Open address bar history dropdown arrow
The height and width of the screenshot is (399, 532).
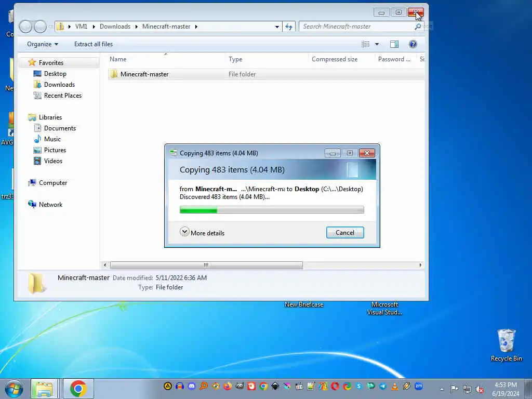[x=277, y=27]
